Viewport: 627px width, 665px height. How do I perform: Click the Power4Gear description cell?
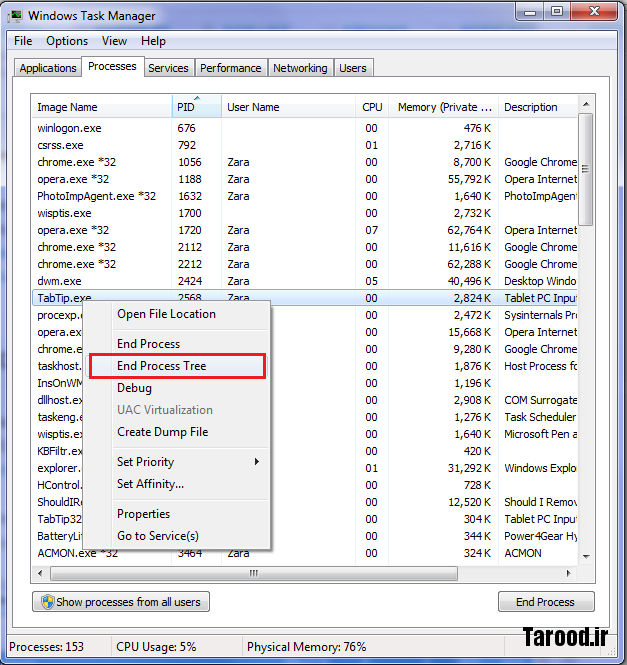click(540, 536)
